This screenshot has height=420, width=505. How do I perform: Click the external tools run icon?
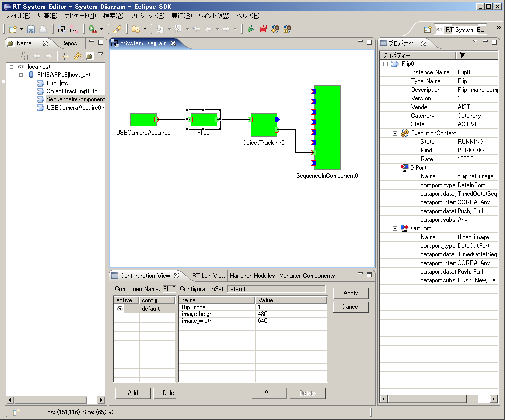92,29
